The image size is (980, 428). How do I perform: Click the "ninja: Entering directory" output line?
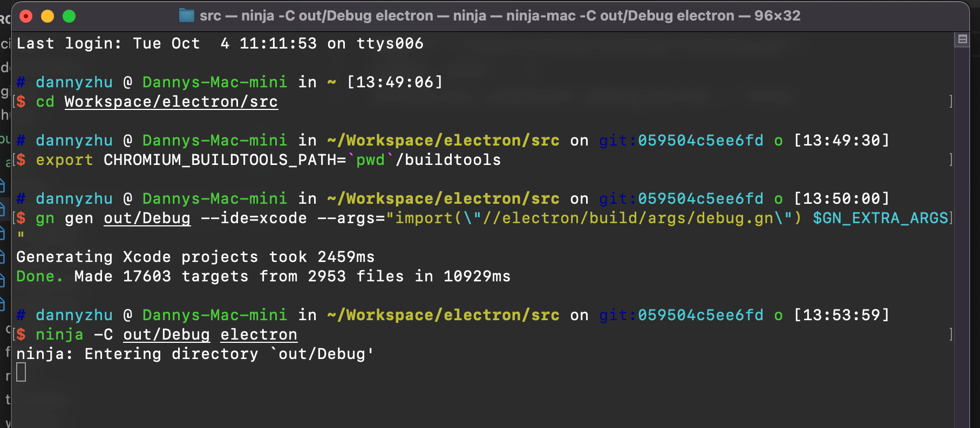pyautogui.click(x=195, y=354)
